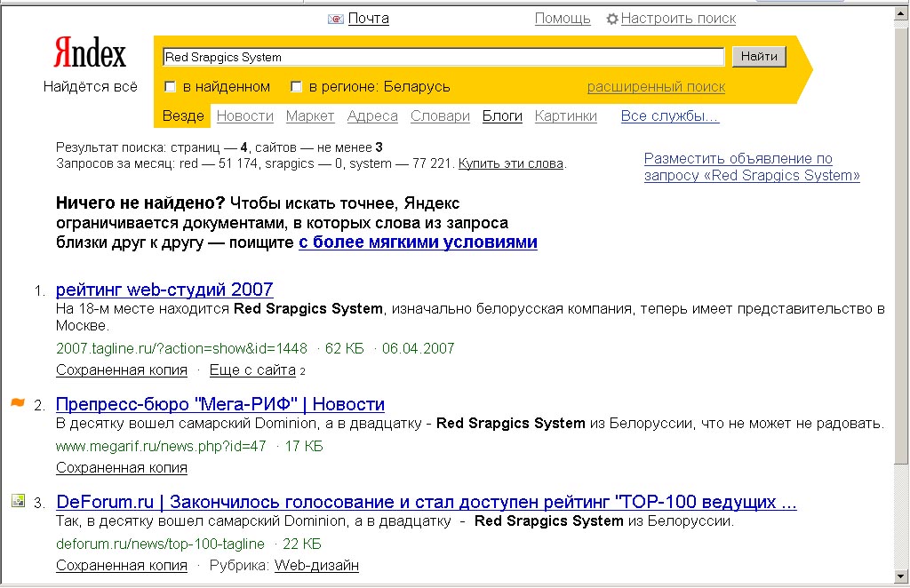Select the Везде search tab

pos(183,116)
